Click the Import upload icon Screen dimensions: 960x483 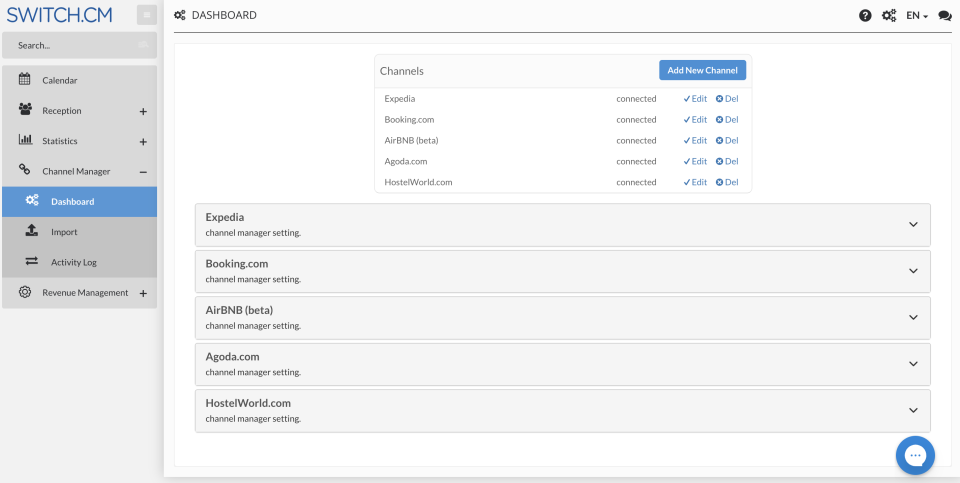tap(32, 231)
